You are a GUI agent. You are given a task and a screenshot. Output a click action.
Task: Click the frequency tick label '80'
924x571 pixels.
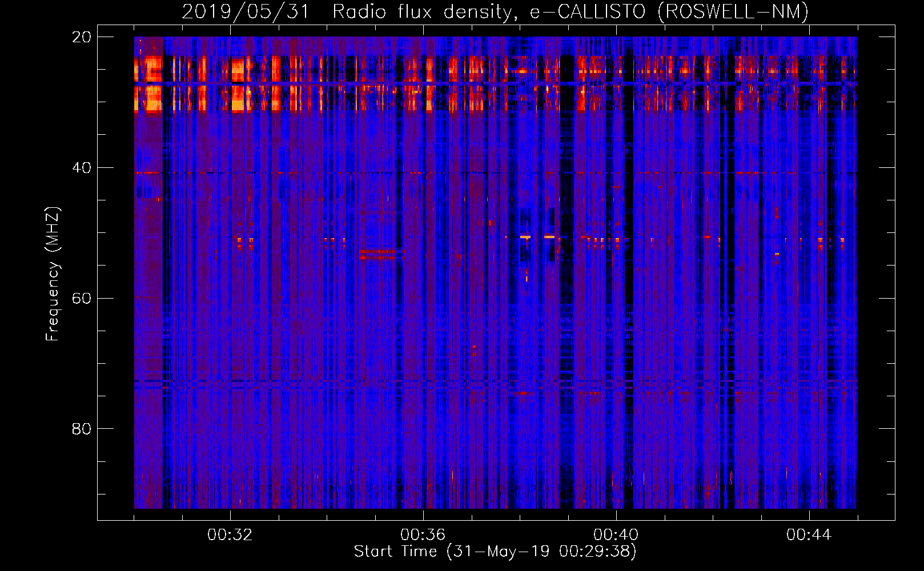click(x=82, y=429)
